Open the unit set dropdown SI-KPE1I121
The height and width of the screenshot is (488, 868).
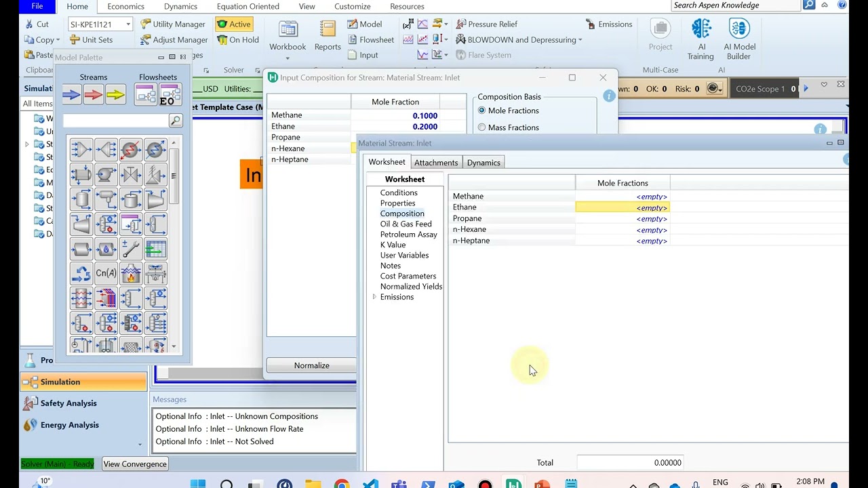127,24
